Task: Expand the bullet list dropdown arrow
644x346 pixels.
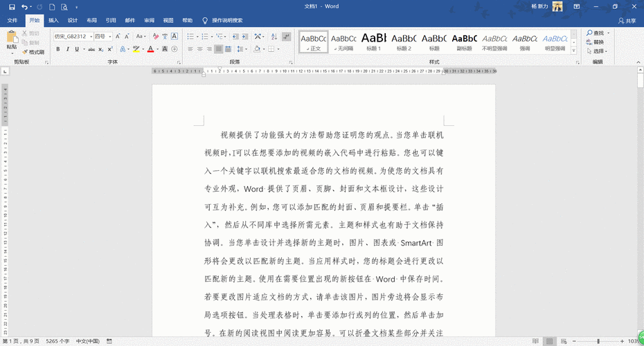Action: [197, 37]
